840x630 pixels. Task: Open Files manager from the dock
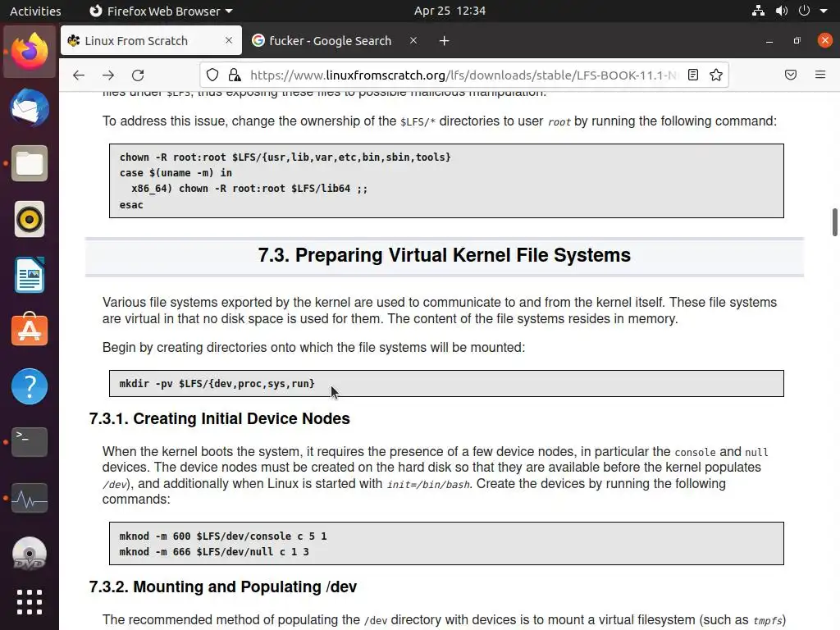30,163
